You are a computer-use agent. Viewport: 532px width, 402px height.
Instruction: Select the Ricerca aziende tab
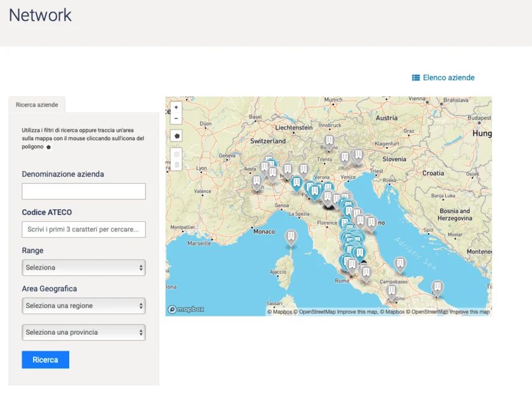[x=37, y=105]
